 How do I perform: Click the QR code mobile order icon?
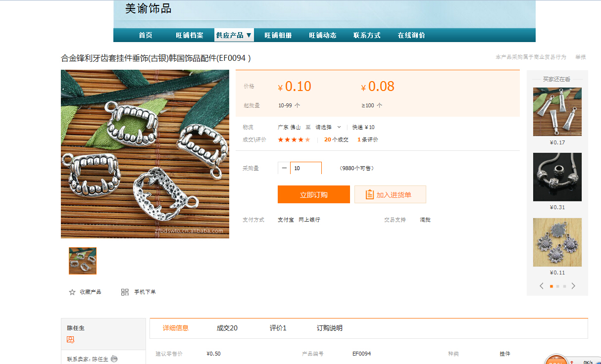coord(125,292)
